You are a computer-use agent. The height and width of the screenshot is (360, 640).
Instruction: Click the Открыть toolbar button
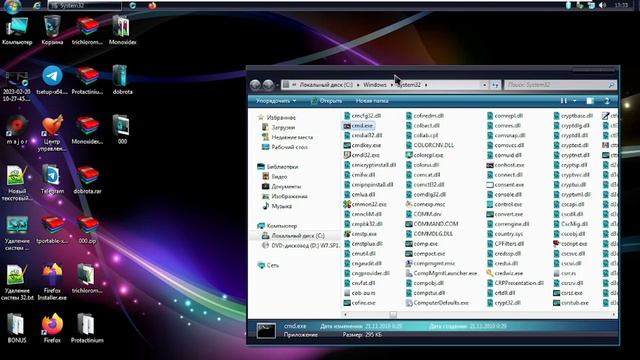click(x=327, y=101)
